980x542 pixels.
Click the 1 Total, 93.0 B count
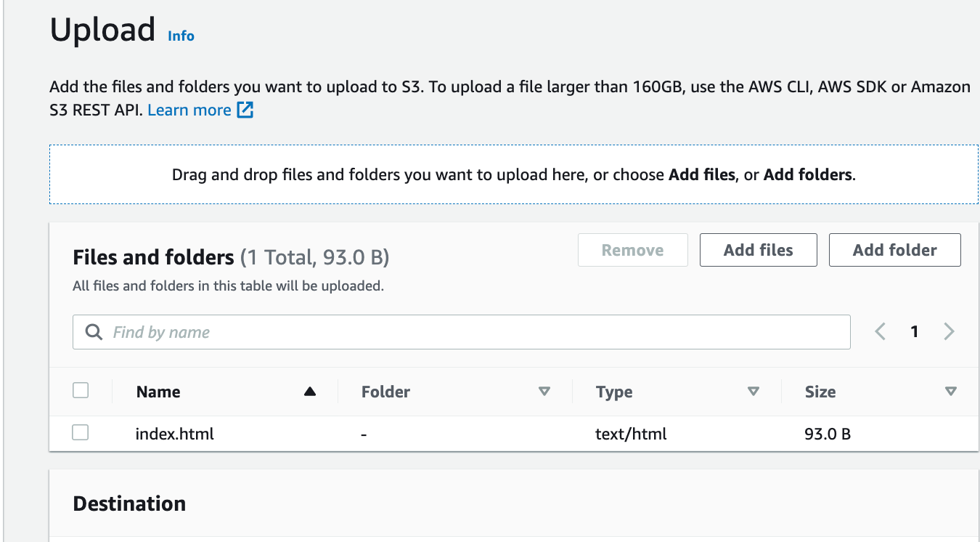coord(315,257)
